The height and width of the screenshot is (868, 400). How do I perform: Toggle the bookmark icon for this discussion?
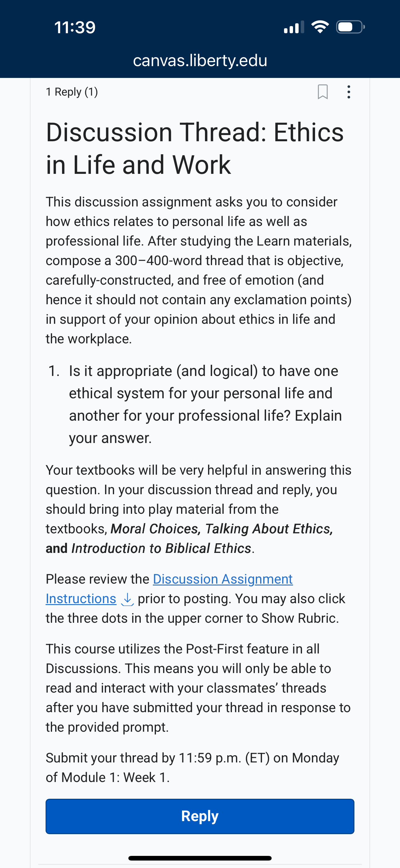(322, 92)
